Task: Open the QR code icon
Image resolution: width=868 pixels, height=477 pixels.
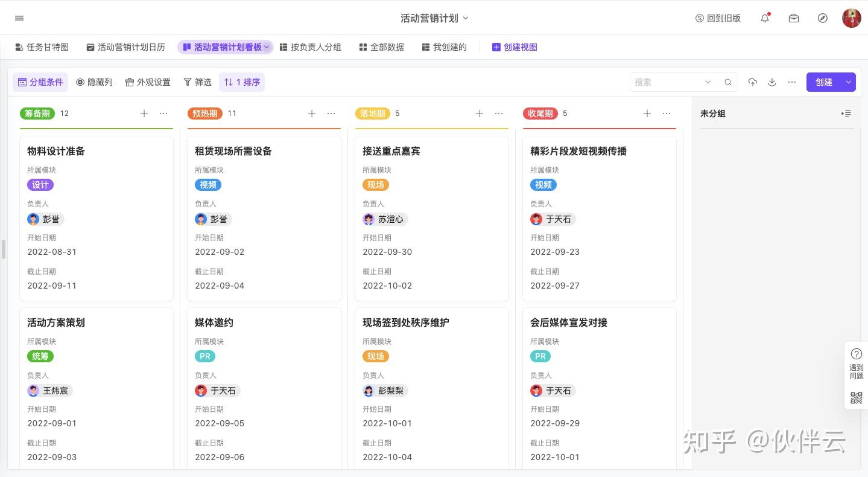Action: [x=856, y=398]
